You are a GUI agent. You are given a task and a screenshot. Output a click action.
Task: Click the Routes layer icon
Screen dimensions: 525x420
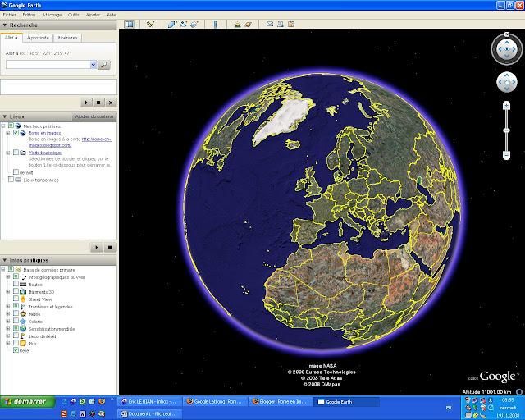(23, 285)
